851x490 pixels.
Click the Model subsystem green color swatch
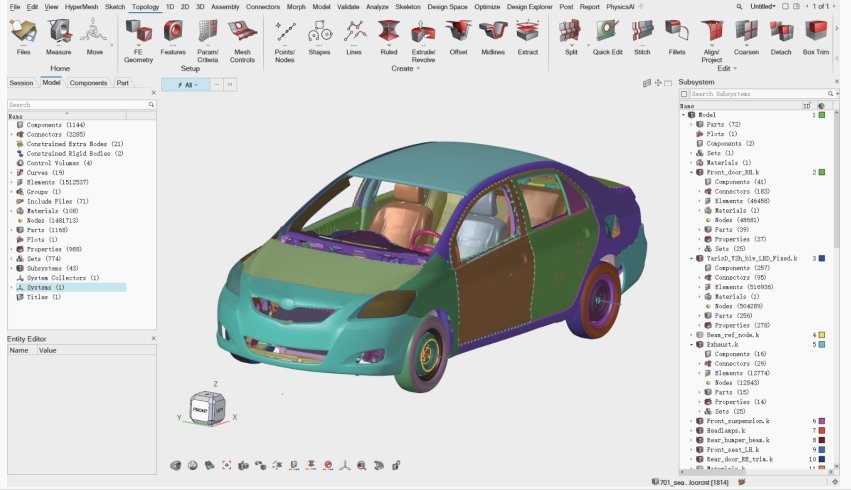point(822,115)
